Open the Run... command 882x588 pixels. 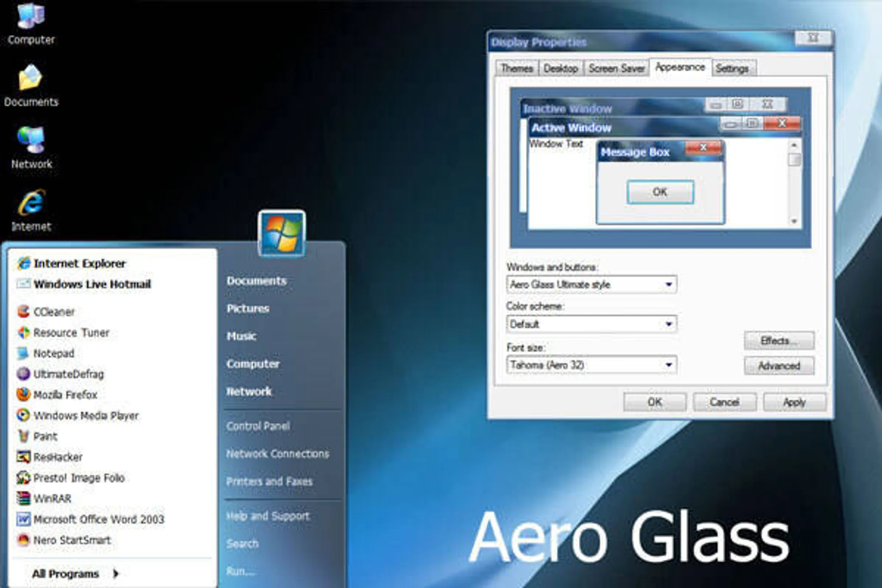241,571
